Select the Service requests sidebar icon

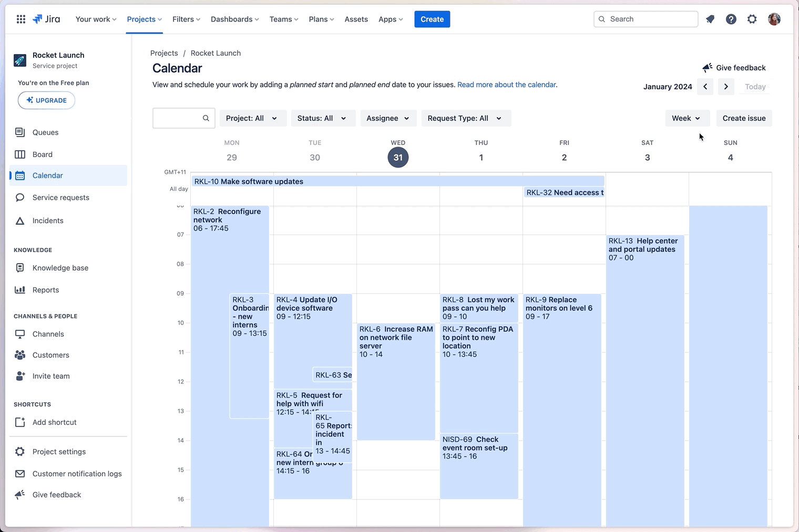tap(20, 197)
